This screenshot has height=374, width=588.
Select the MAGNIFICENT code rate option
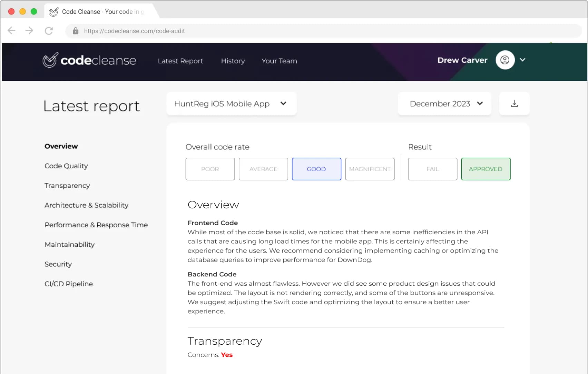(x=370, y=169)
